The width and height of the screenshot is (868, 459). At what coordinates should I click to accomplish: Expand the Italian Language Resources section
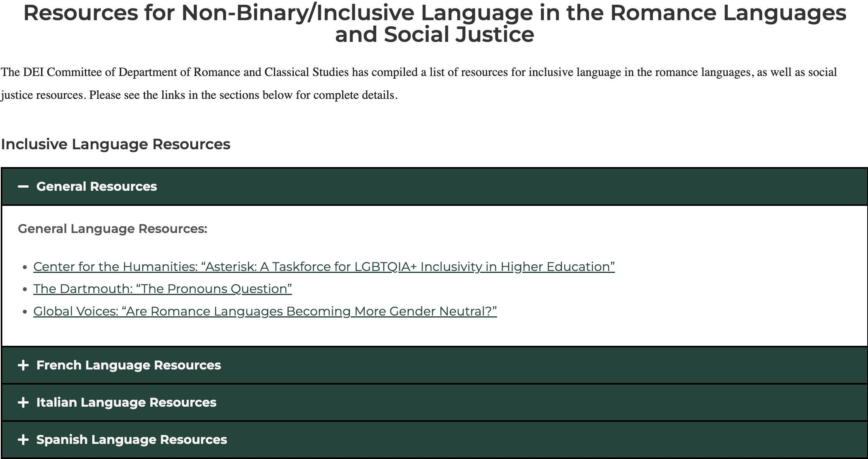pyautogui.click(x=126, y=402)
